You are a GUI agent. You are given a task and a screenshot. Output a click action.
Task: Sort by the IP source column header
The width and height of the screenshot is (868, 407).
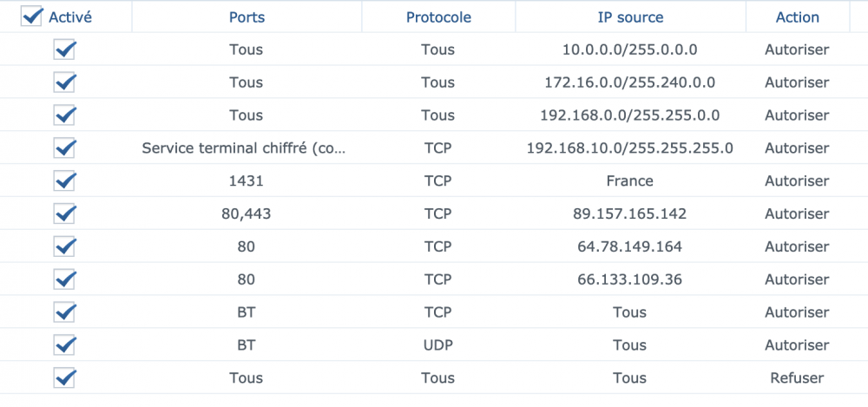pyautogui.click(x=630, y=17)
